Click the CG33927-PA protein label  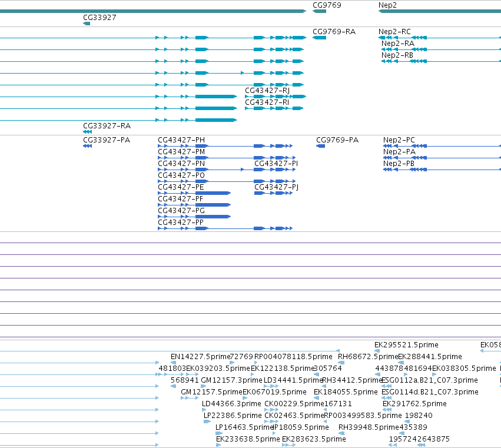[x=107, y=140]
